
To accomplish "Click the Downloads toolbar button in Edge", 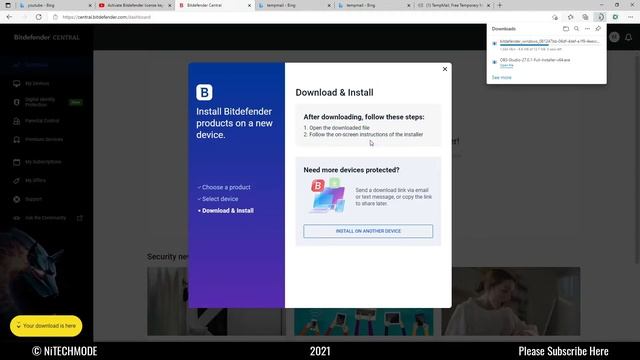I will coord(600,17).
